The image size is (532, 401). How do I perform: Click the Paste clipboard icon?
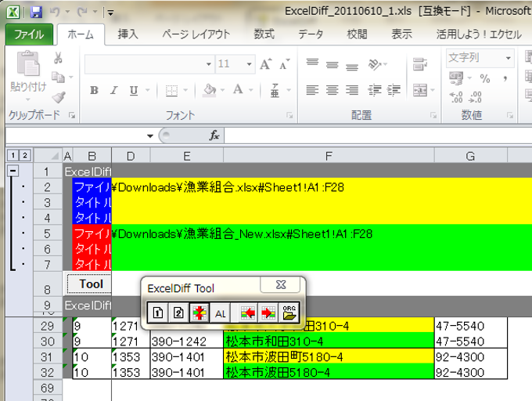point(28,63)
